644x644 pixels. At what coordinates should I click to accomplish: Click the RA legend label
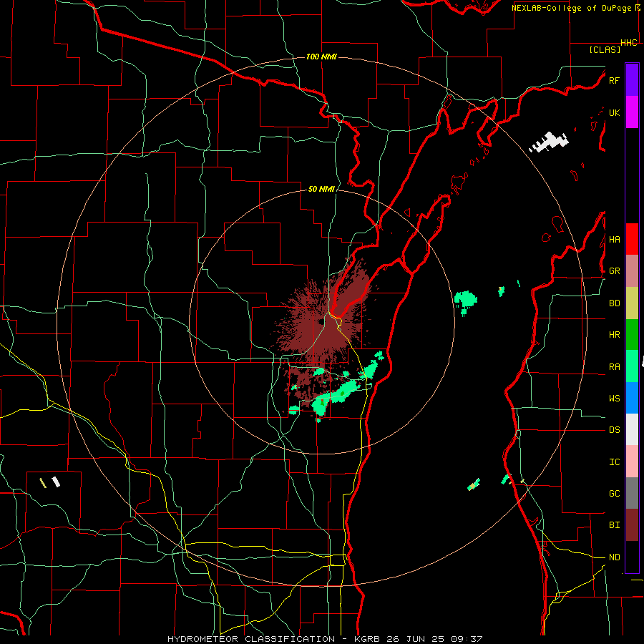tap(614, 367)
